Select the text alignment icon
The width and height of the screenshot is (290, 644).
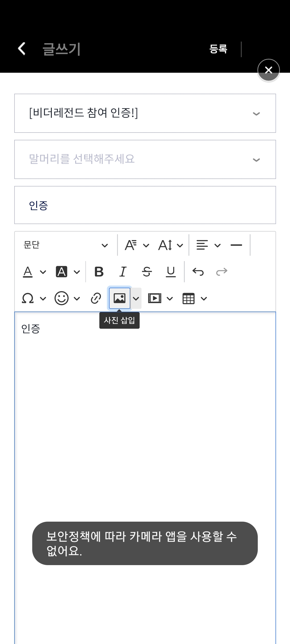click(202, 245)
